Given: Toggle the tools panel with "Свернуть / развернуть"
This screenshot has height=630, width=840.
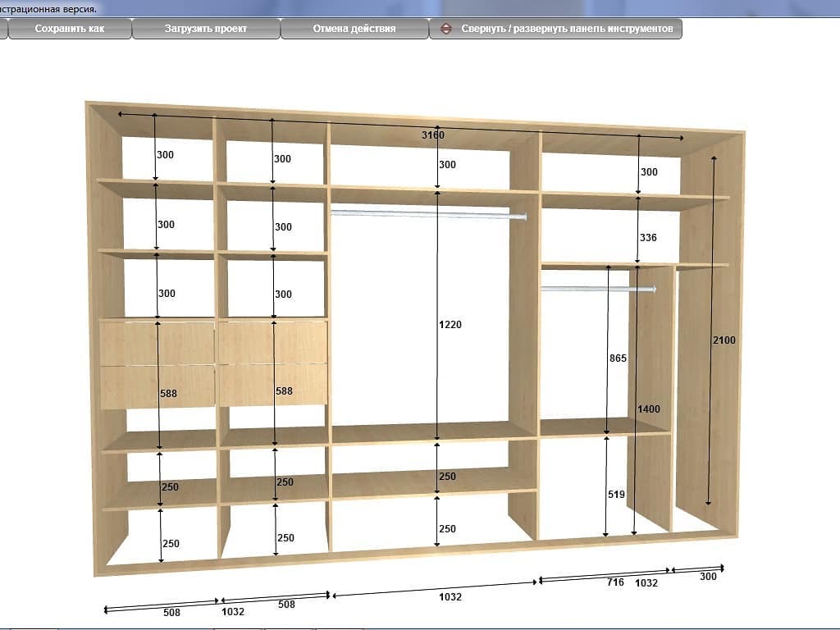Looking at the screenshot, I should pyautogui.click(x=566, y=28).
